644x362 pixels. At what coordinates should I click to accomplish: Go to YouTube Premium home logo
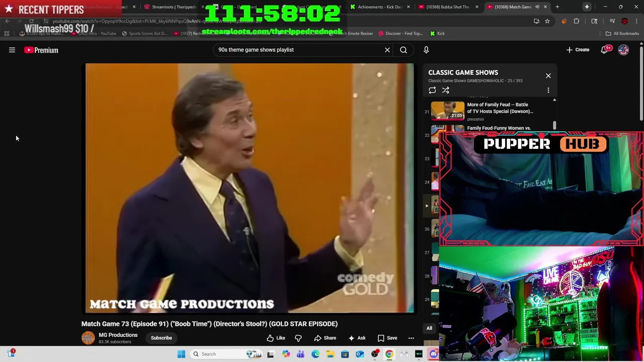point(41,50)
